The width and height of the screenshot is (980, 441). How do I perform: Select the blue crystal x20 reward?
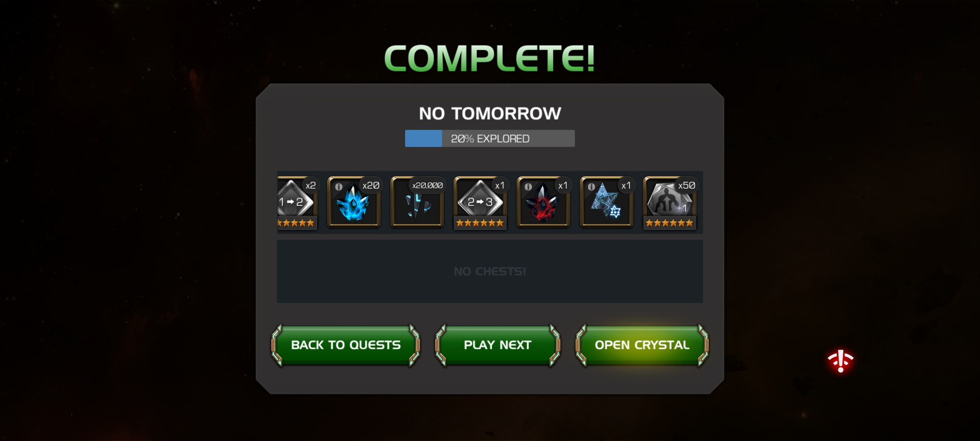[x=354, y=203]
